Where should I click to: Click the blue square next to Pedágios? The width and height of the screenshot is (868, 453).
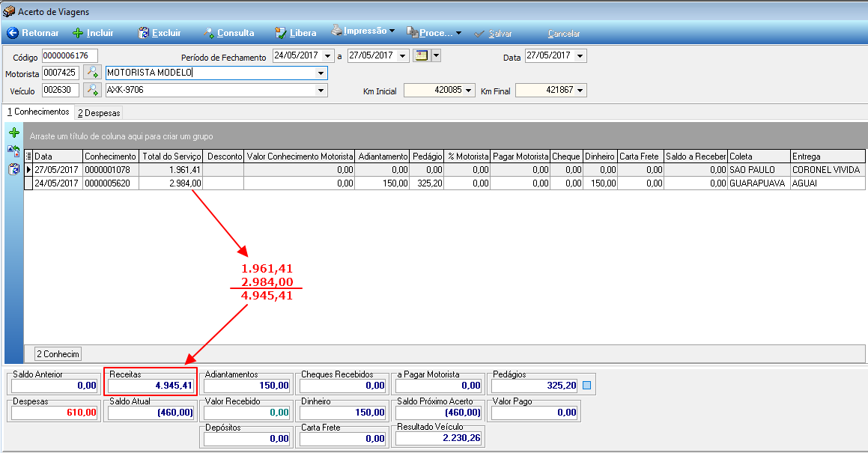coord(587,385)
